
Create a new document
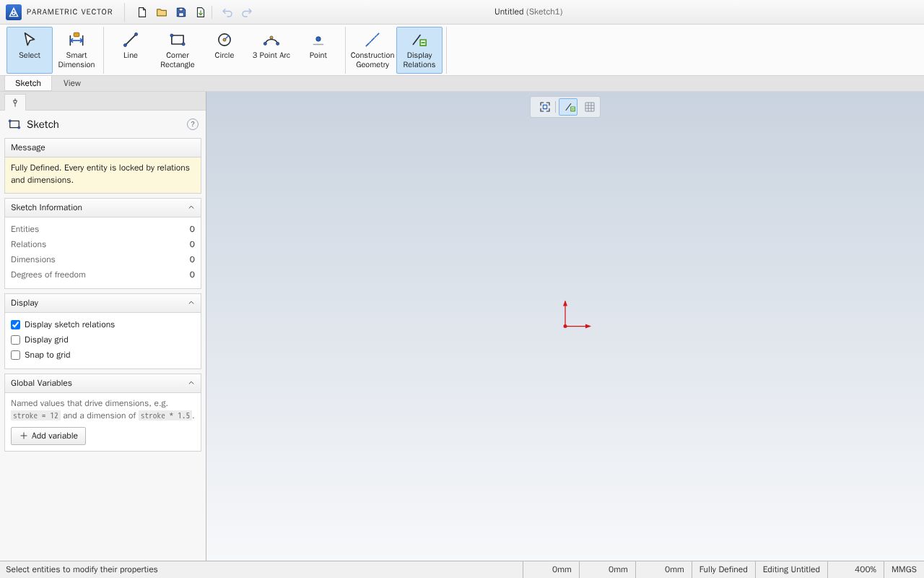[x=142, y=12]
